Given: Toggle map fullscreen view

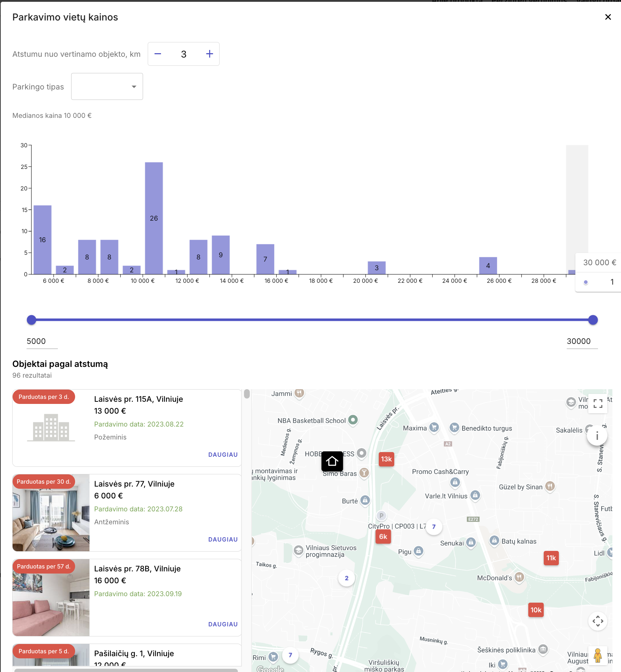Looking at the screenshot, I should tap(598, 404).
